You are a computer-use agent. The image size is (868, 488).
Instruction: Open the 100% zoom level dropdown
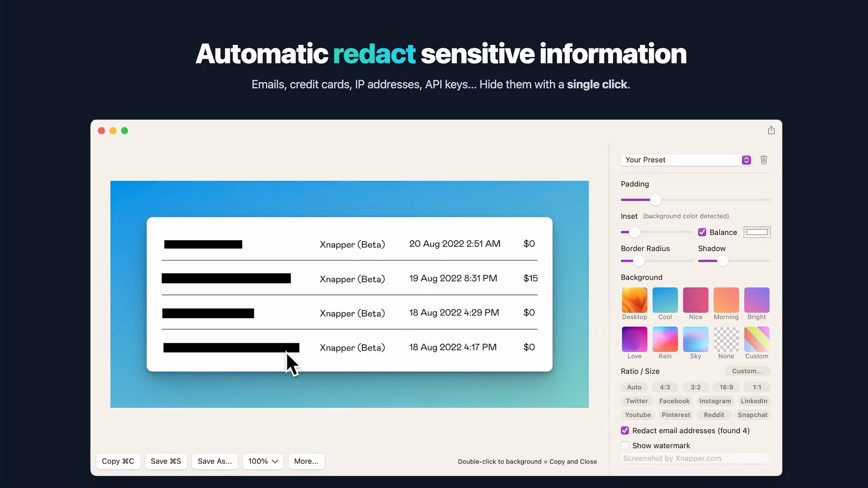click(263, 461)
